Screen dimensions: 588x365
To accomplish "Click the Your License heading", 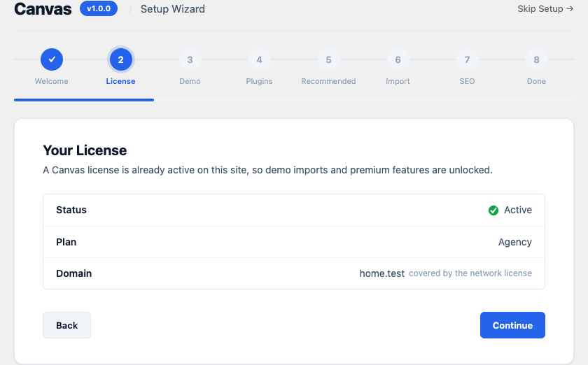I will tap(85, 150).
